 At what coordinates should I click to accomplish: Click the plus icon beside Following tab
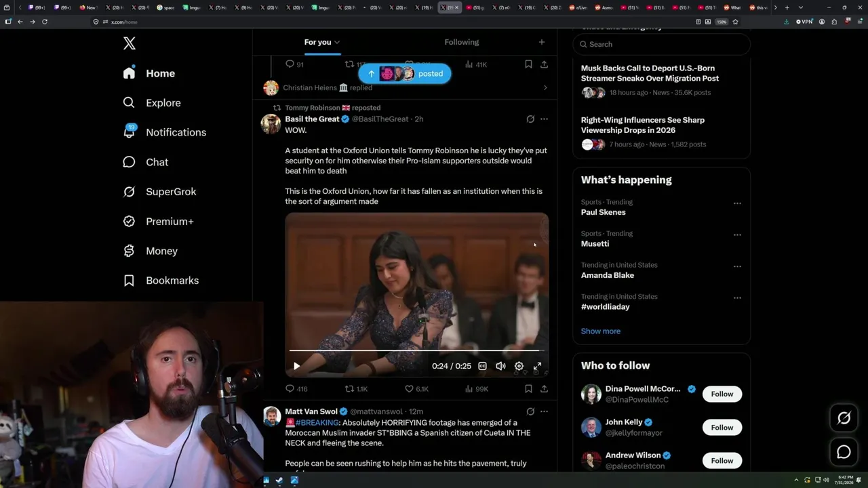(542, 42)
